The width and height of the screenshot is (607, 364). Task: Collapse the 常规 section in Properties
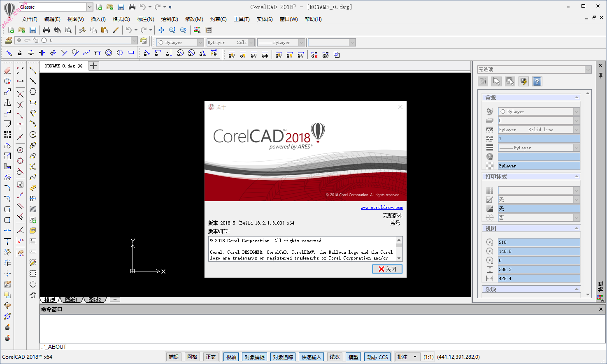577,97
